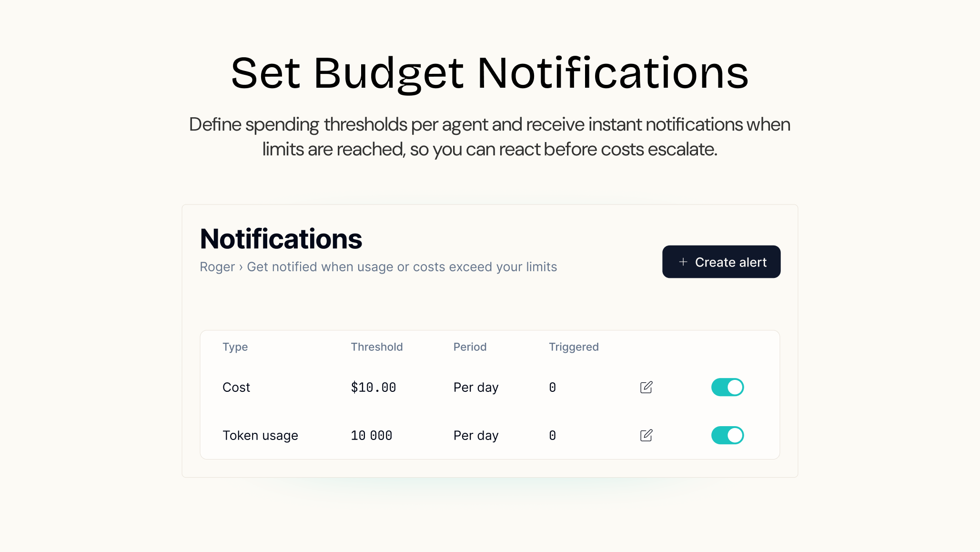Select the plus icon inside Create alert
Image resolution: width=980 pixels, height=552 pixels.
683,262
